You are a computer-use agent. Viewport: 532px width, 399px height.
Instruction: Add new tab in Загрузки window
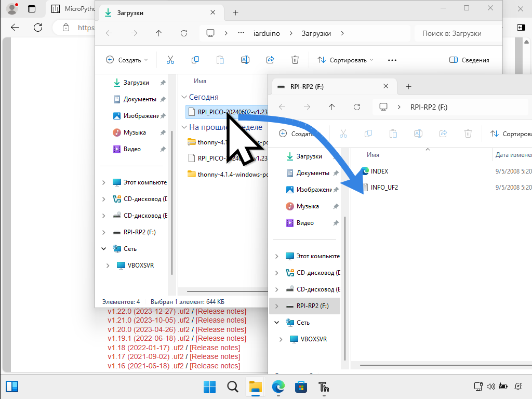[235, 13]
